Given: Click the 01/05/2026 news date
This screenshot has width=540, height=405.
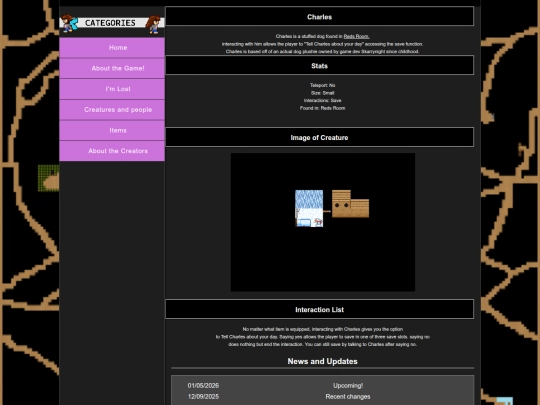Looking at the screenshot, I should coord(203,386).
